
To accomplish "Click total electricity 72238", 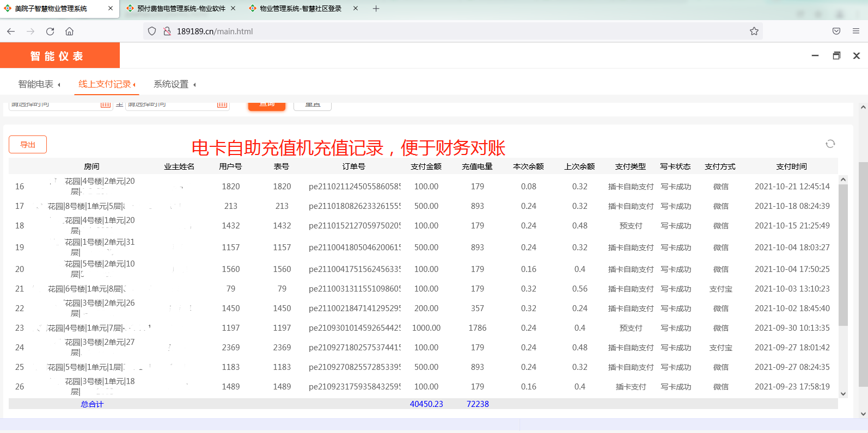I will coord(478,404).
